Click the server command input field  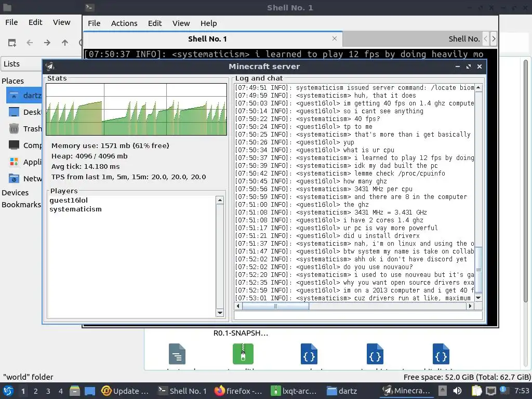[x=358, y=315]
